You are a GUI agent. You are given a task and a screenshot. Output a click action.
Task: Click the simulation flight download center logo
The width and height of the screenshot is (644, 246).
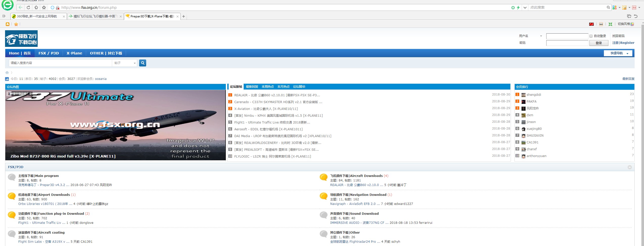tap(21, 39)
